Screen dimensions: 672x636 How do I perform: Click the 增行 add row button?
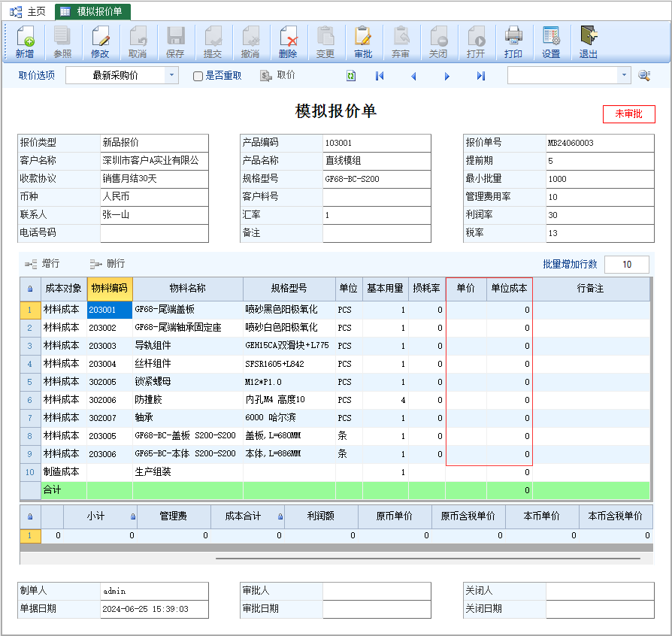coord(42,264)
